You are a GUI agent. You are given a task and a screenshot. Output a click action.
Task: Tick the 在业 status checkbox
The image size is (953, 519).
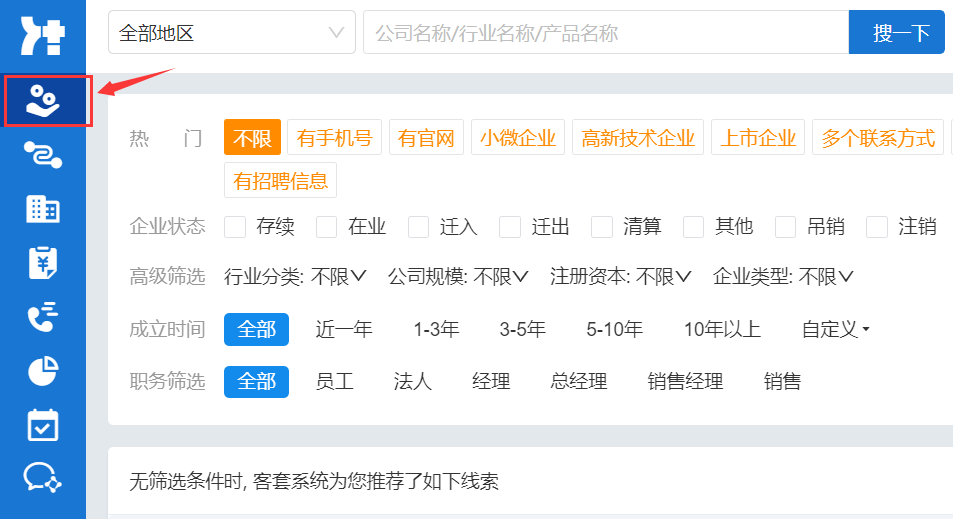327,227
